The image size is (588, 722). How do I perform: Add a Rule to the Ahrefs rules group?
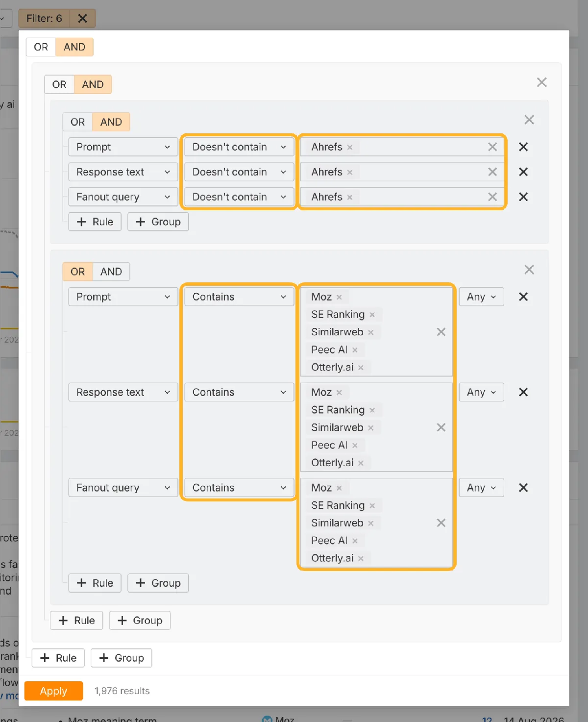point(95,222)
